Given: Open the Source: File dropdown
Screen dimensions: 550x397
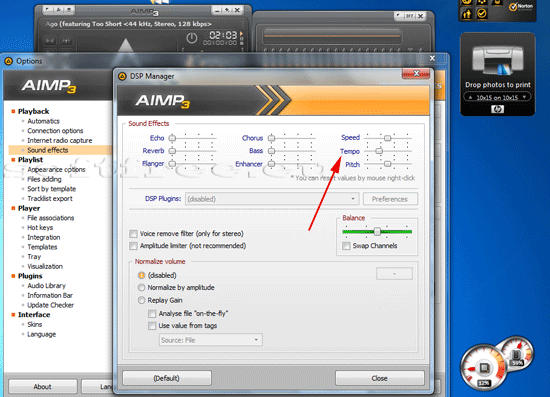Looking at the screenshot, I should point(210,340).
